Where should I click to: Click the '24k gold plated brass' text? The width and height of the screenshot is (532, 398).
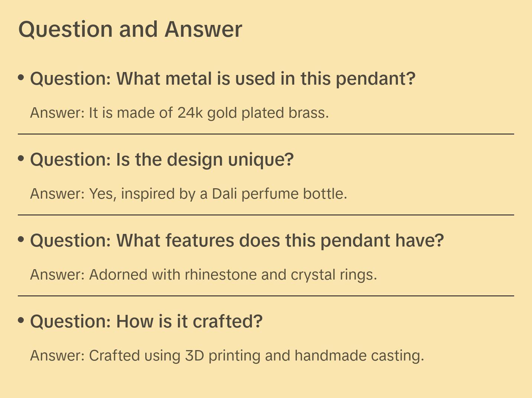[x=253, y=113]
